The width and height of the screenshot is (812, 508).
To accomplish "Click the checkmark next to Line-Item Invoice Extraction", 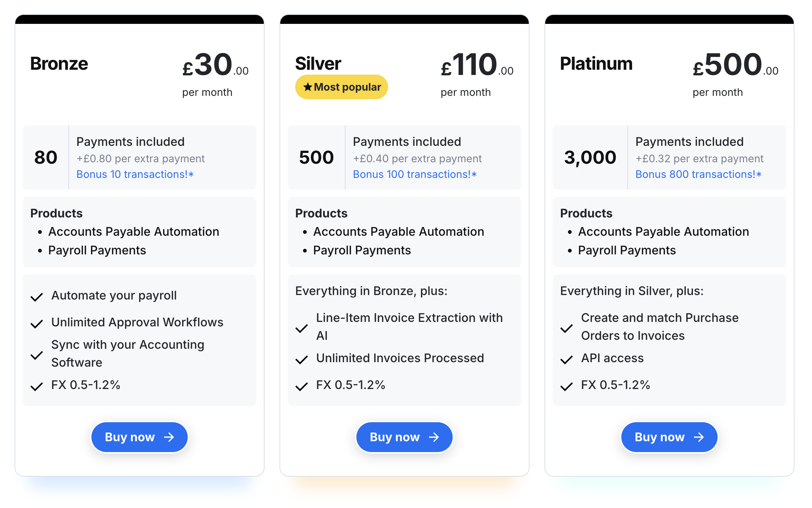I will pyautogui.click(x=302, y=328).
